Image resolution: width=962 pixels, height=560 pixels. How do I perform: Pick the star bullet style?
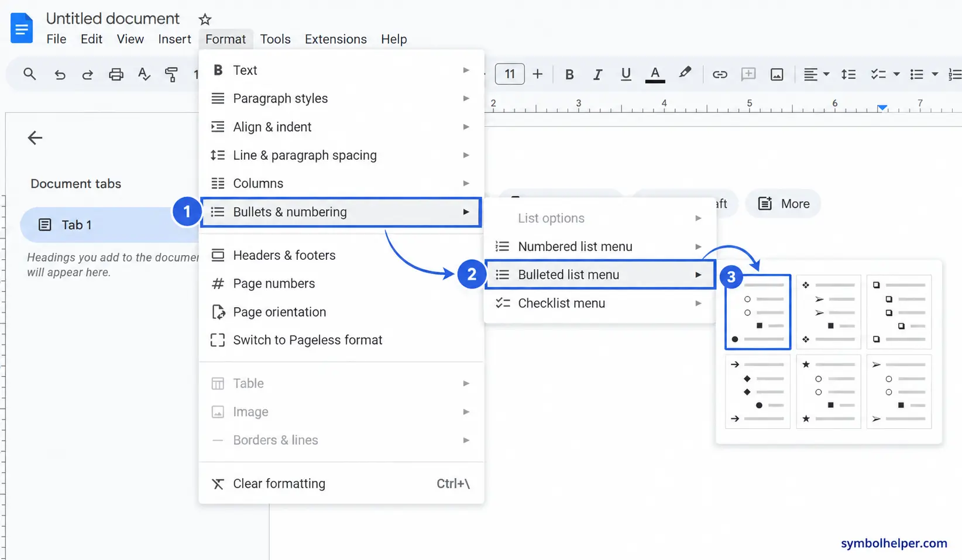pos(829,391)
